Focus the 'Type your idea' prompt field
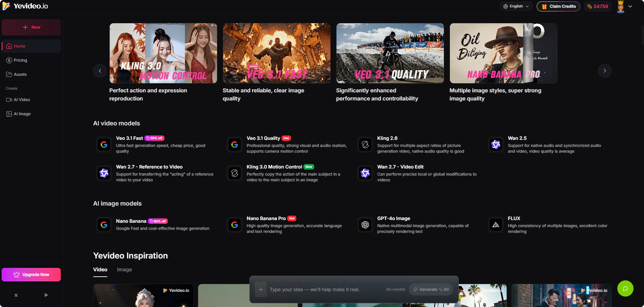This screenshot has height=307, width=644. pos(326,289)
